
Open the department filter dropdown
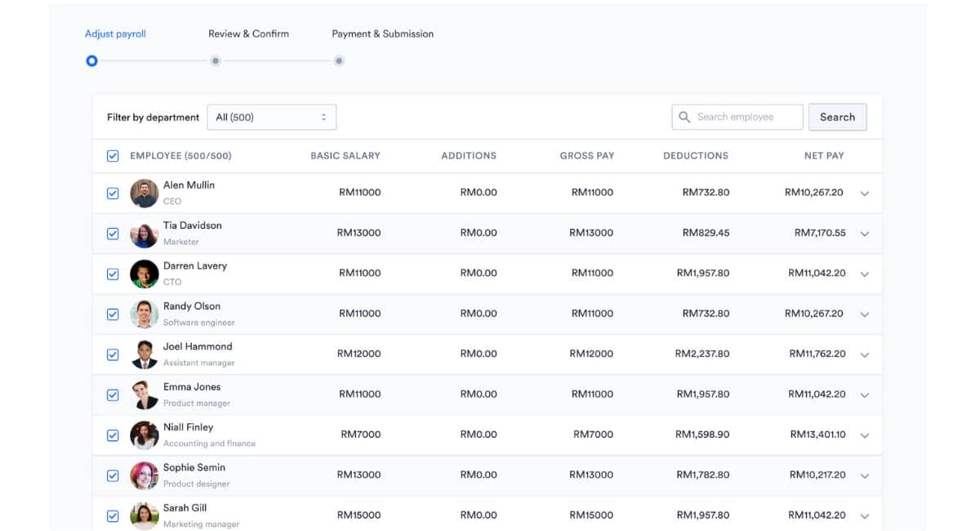coord(271,117)
